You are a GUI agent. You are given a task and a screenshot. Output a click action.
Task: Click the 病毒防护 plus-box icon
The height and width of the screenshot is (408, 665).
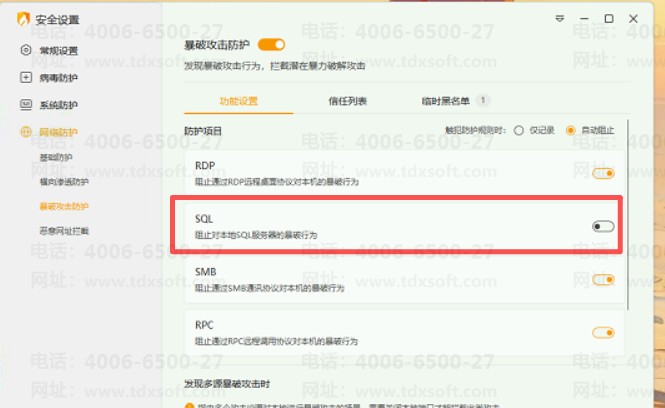(26, 77)
